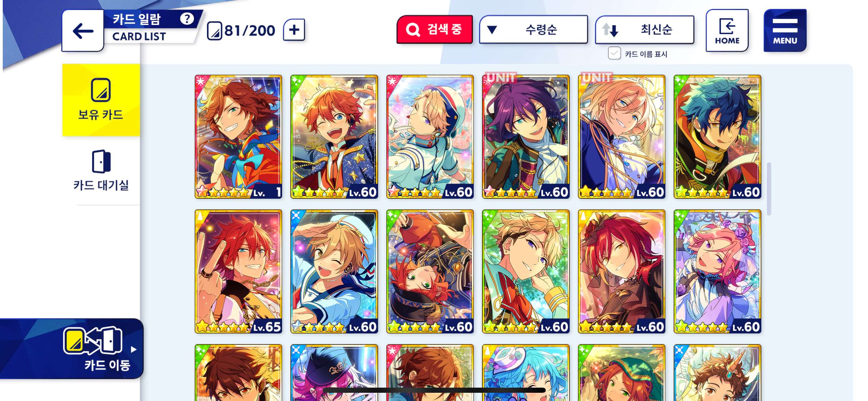Click the card list vertical scrollbar

[x=769, y=189]
